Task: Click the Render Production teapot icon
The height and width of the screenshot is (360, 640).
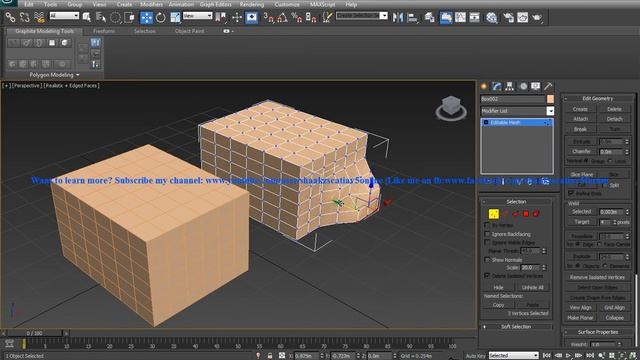Action: pyautogui.click(x=537, y=17)
